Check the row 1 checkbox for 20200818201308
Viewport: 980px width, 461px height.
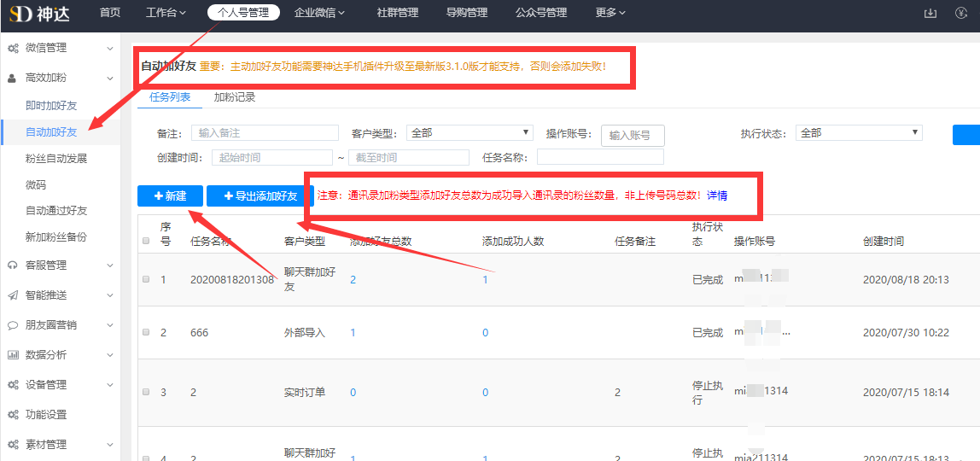click(x=146, y=280)
